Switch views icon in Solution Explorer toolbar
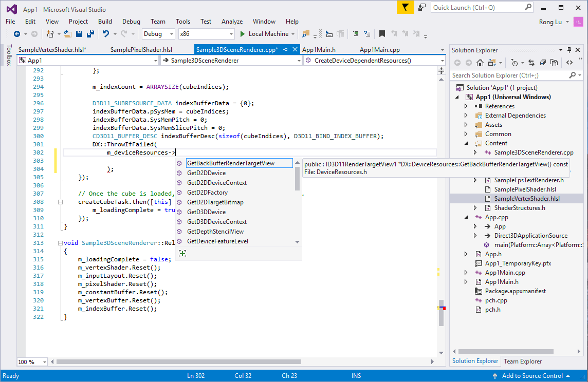 [x=492, y=63]
